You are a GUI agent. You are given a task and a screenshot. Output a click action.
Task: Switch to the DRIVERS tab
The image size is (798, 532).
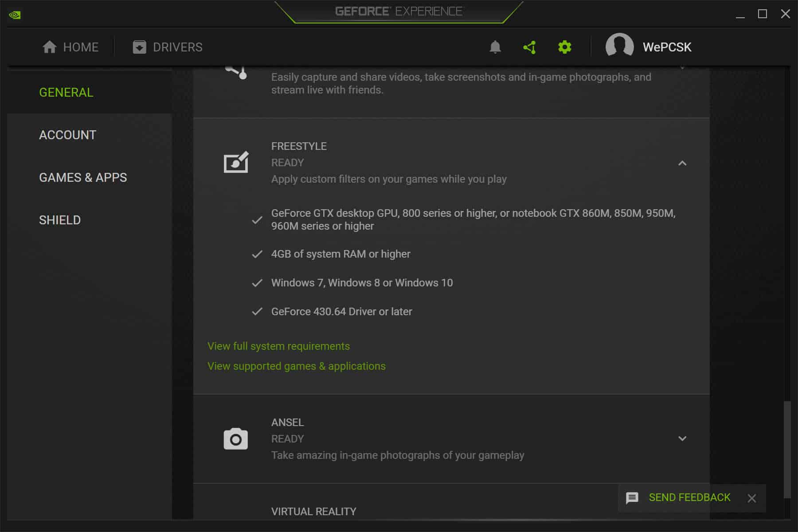pos(168,47)
